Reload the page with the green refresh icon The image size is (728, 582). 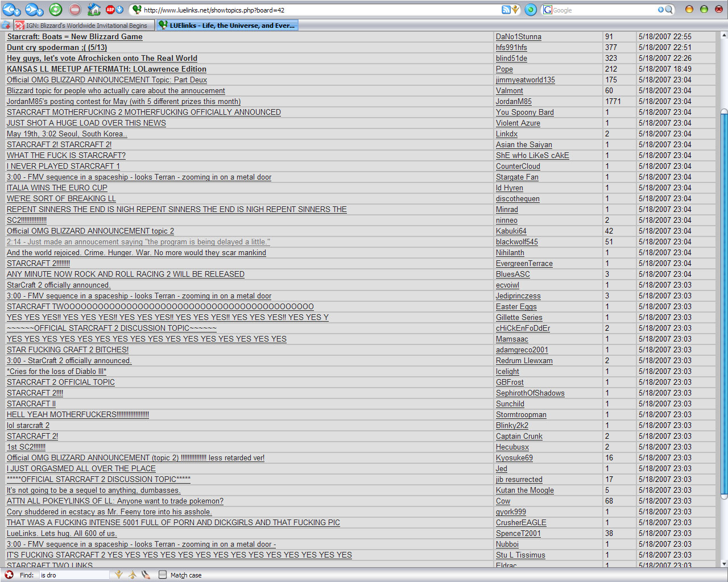point(56,9)
